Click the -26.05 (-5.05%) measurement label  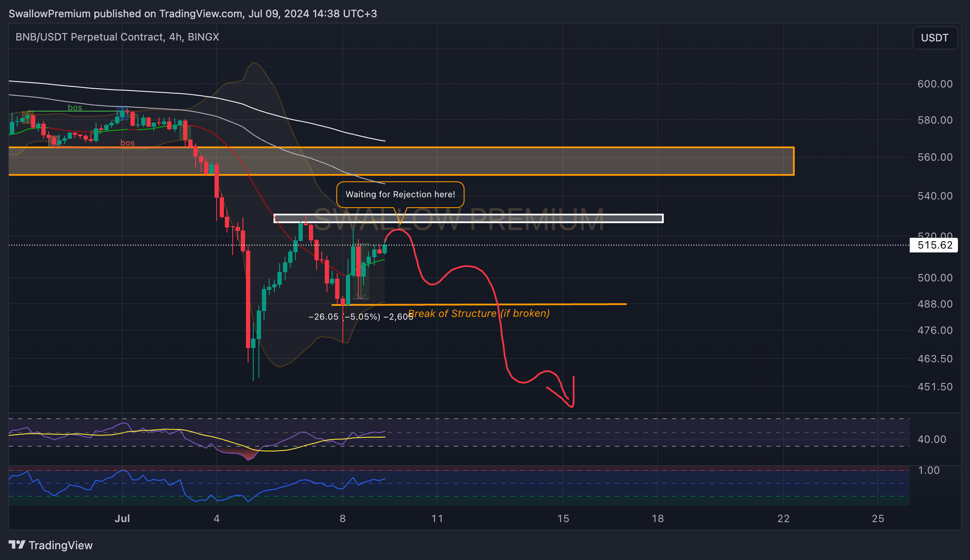coord(361,317)
